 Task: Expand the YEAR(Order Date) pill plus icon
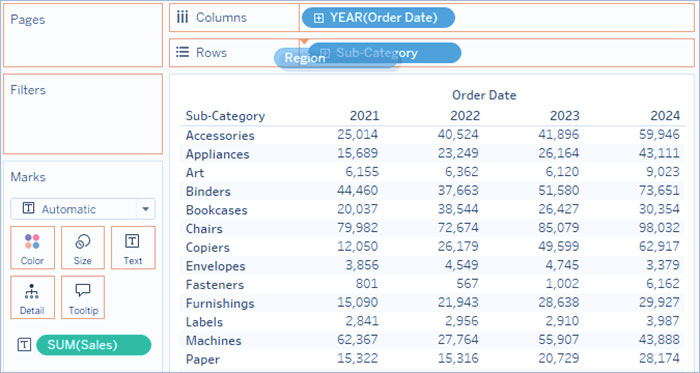[x=318, y=18]
